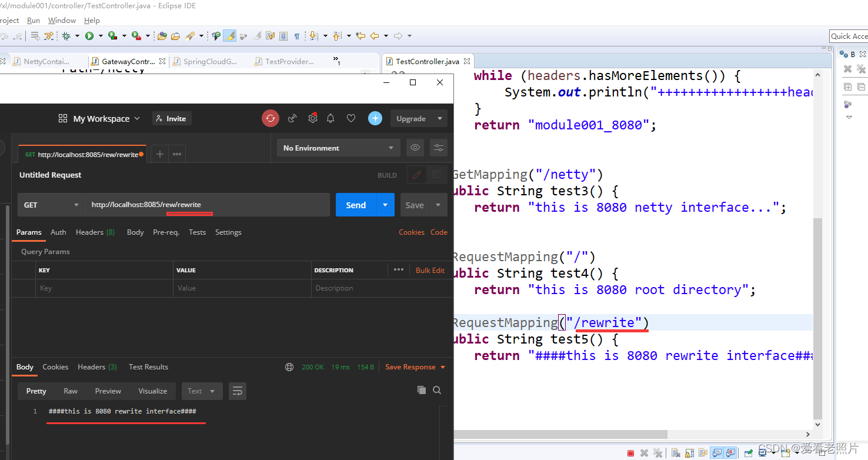This screenshot has width=868, height=460.
Task: Click the Next Annotation icon in Eclipse toolbar
Action: point(313,36)
